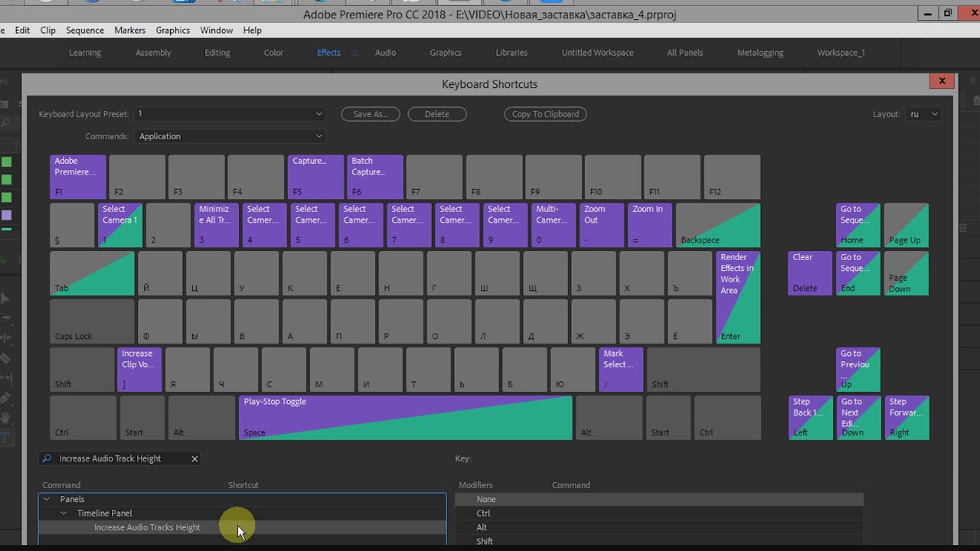Screen dimensions: 980x551
Task: Click the Clear Delete key
Action: click(x=810, y=273)
